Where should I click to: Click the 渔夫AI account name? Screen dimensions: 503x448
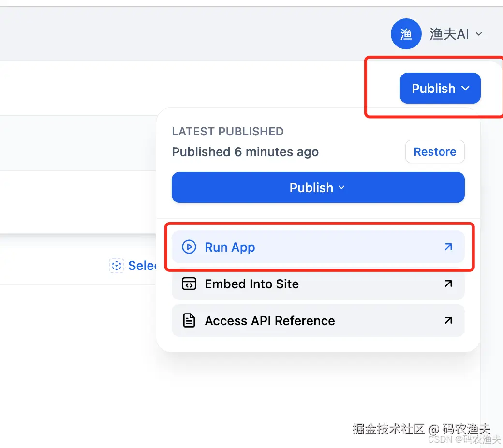pos(449,34)
